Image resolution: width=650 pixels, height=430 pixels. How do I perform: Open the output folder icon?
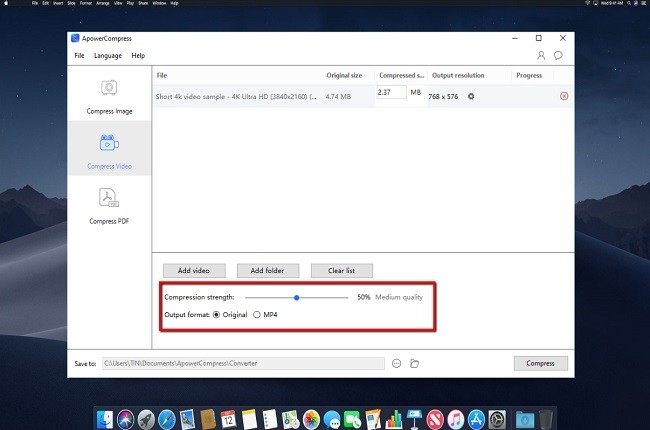414,363
